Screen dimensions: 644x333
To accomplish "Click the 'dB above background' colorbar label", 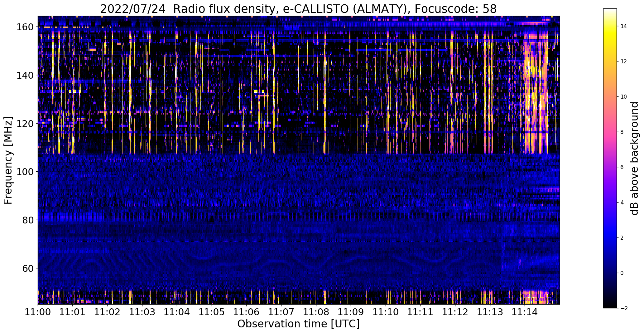I will point(634,159).
